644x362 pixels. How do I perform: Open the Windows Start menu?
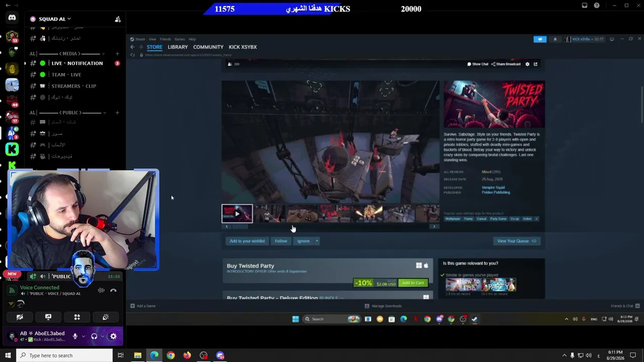point(8,355)
